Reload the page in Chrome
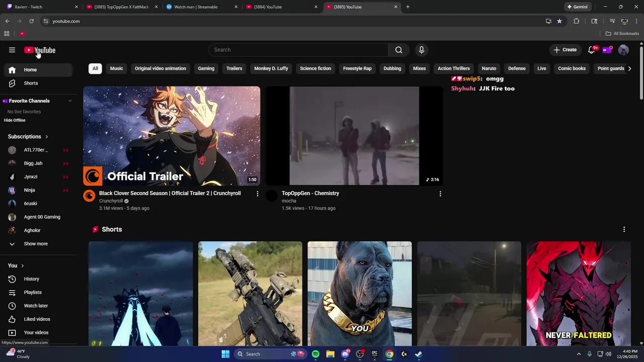644x362 pixels. tap(31, 21)
